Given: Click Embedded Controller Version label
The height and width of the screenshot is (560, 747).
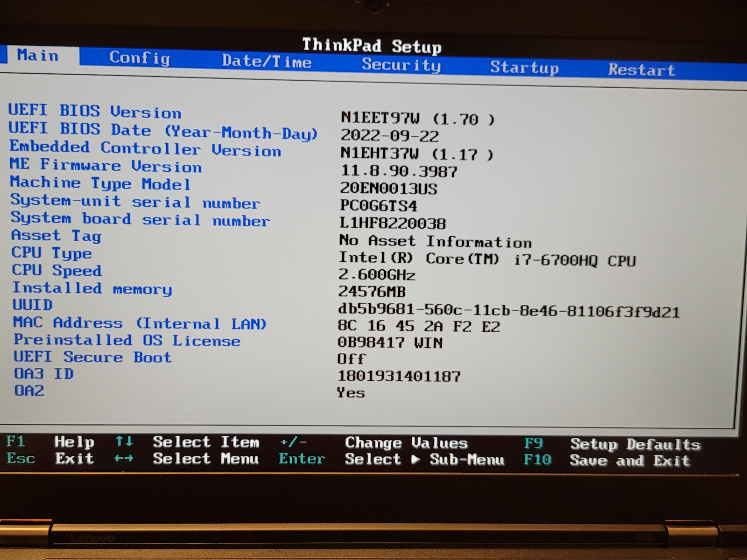Looking at the screenshot, I should point(145,149).
